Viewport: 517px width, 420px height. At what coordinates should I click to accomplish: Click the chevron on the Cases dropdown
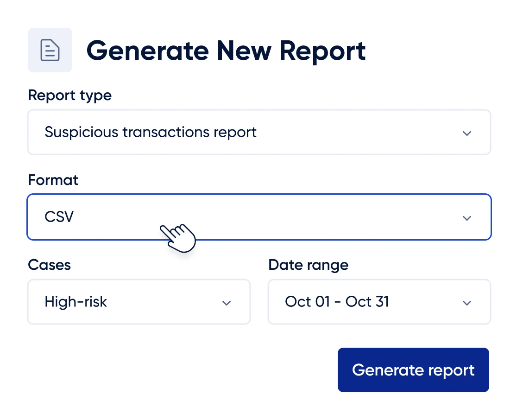pos(227,303)
